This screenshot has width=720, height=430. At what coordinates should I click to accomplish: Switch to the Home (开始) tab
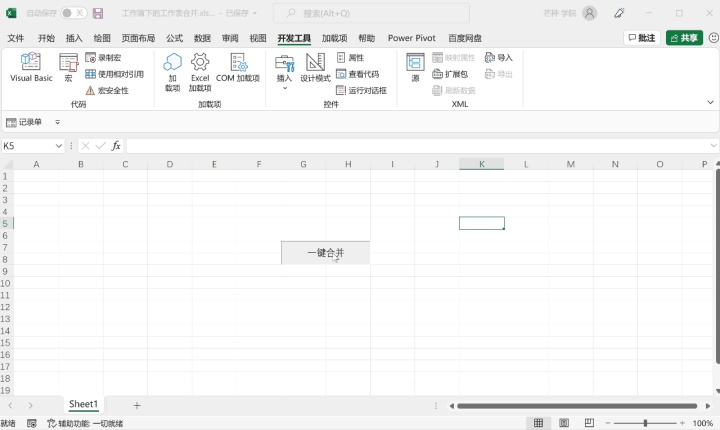tap(46, 38)
